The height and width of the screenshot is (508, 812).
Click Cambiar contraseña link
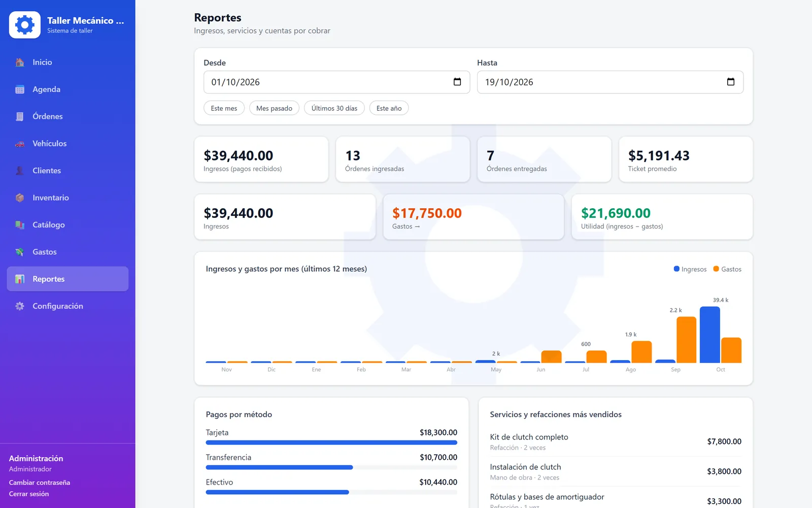[x=40, y=483]
